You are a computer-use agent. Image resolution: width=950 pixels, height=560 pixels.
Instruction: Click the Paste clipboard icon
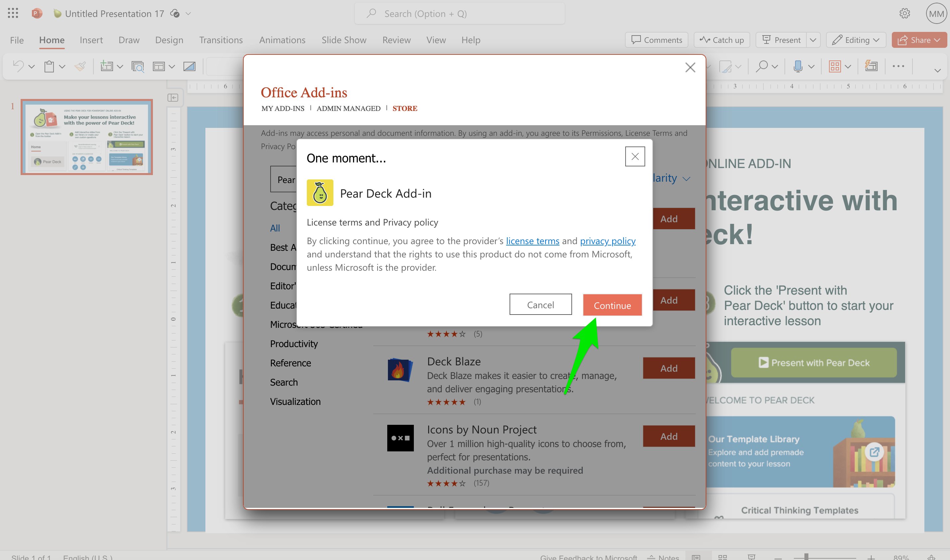click(49, 66)
